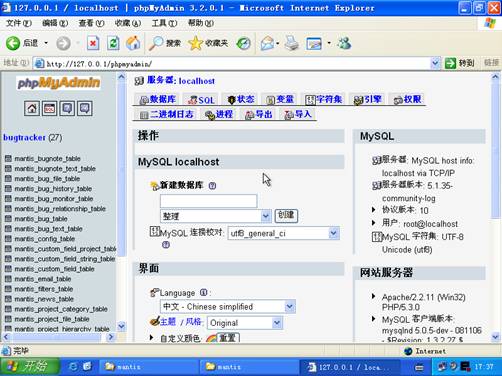Open the Favorites star icon
Image resolution: width=502 pixels, height=376 pixels.
pyautogui.click(x=195, y=43)
